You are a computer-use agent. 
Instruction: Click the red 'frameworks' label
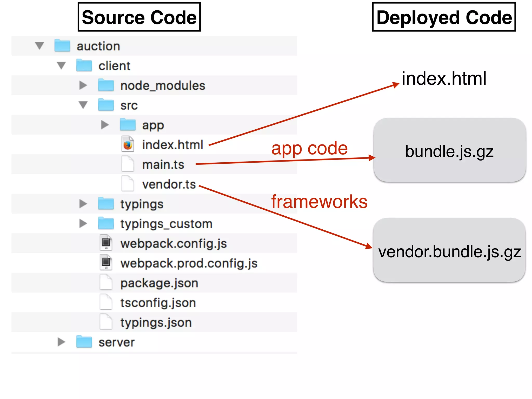tap(319, 202)
